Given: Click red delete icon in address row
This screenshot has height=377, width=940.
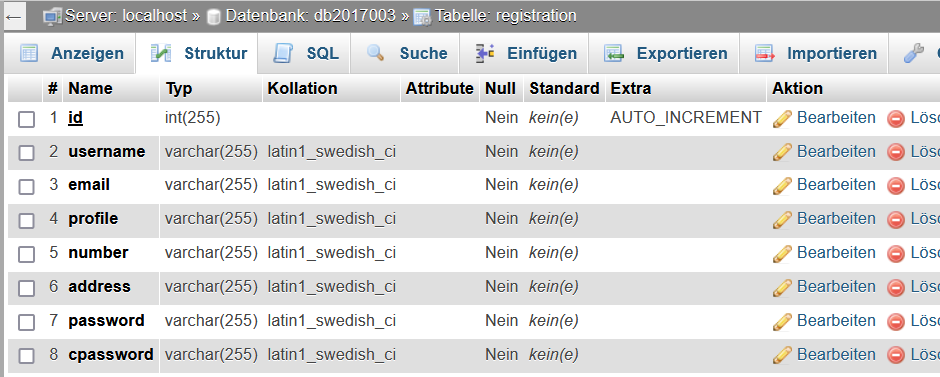Looking at the screenshot, I should [896, 288].
